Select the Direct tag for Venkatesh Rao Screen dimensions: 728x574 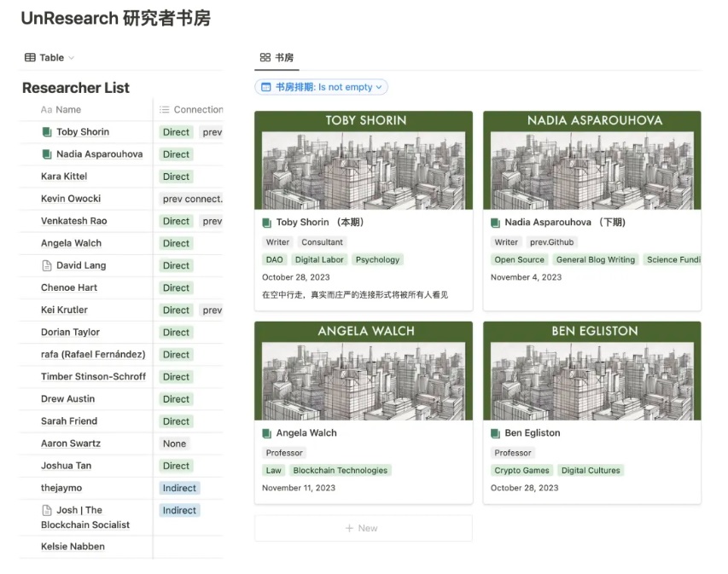tap(176, 221)
